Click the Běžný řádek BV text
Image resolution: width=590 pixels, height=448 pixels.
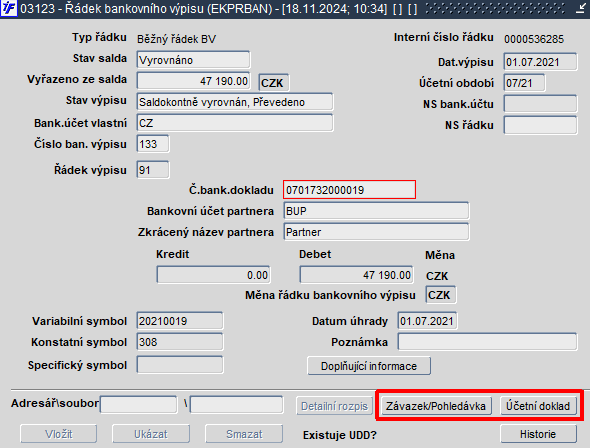pyautogui.click(x=176, y=39)
